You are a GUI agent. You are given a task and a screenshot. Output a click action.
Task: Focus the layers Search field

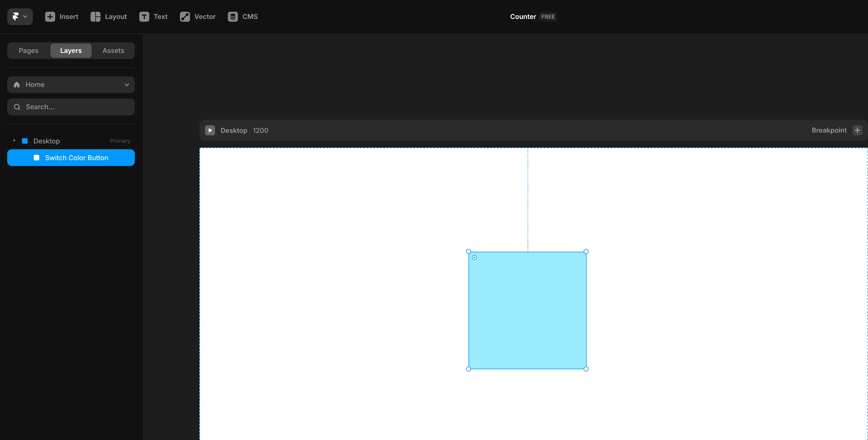click(x=71, y=107)
